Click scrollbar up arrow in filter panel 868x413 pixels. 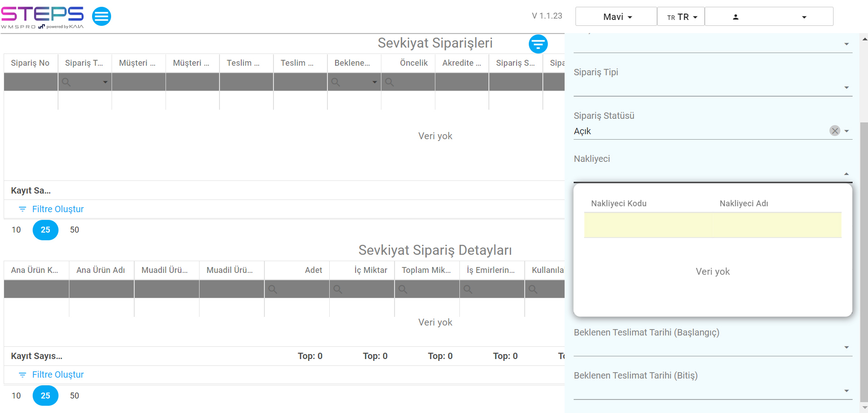(864, 39)
